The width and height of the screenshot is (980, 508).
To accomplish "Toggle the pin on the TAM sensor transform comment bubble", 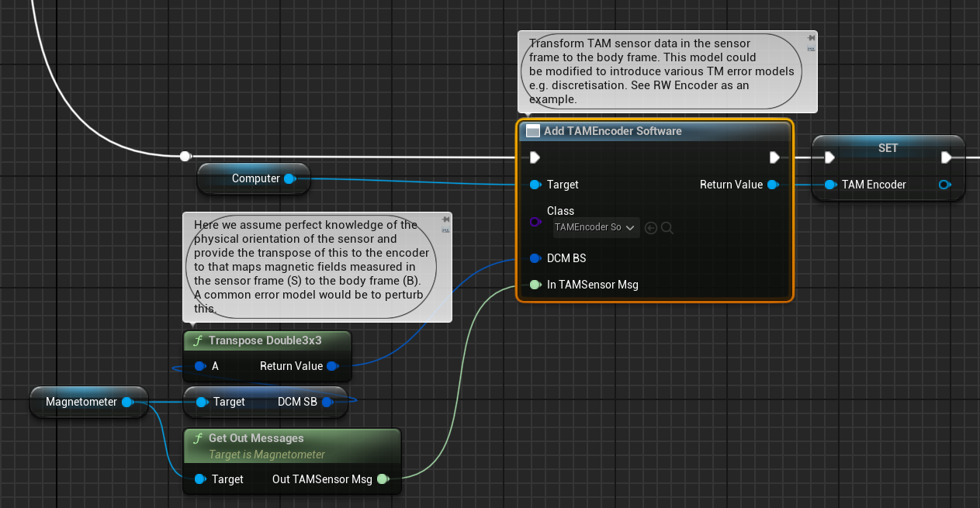I will pos(811,38).
